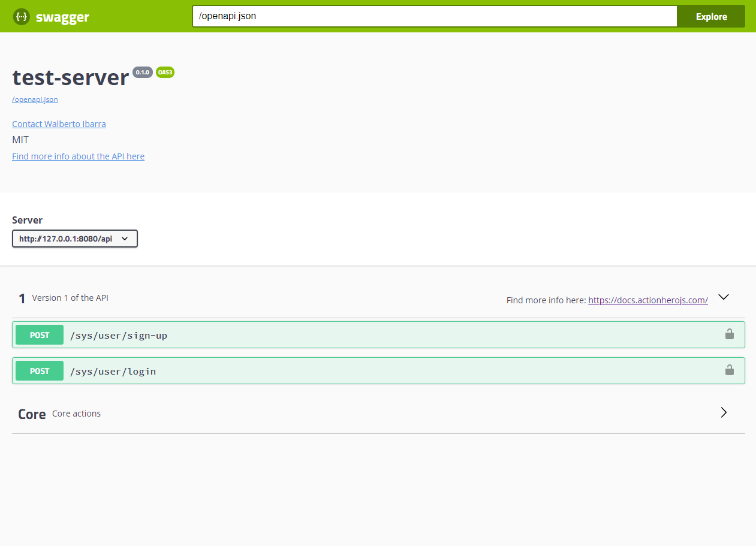This screenshot has height=546, width=756.
Task: Focus the /openapi.json URL input field
Action: [435, 17]
